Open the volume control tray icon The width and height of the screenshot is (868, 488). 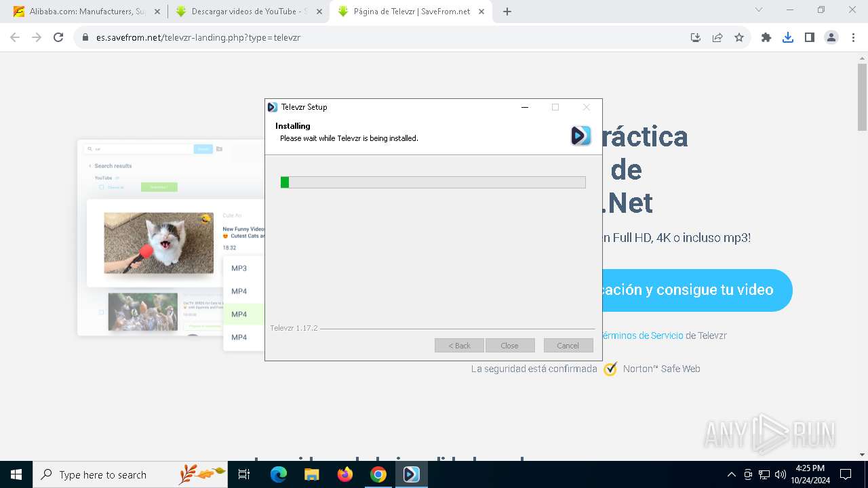point(781,474)
